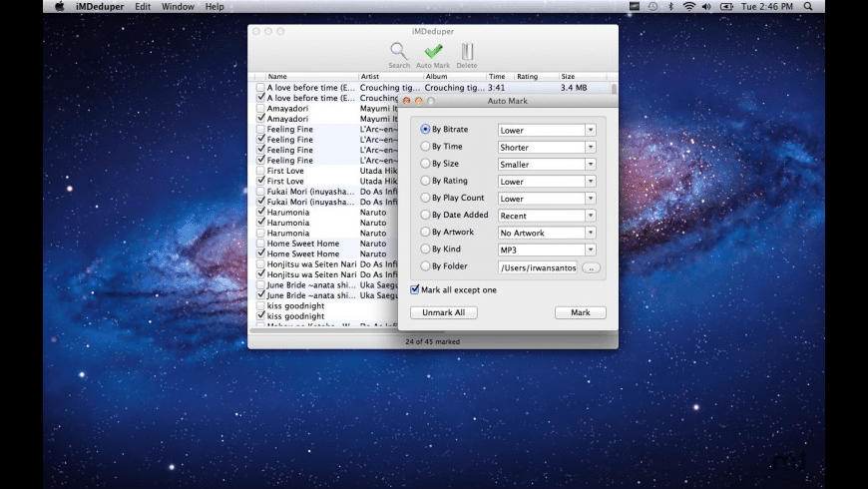This screenshot has width=868, height=489.
Task: Open the Apple menu icon
Action: (x=59, y=7)
